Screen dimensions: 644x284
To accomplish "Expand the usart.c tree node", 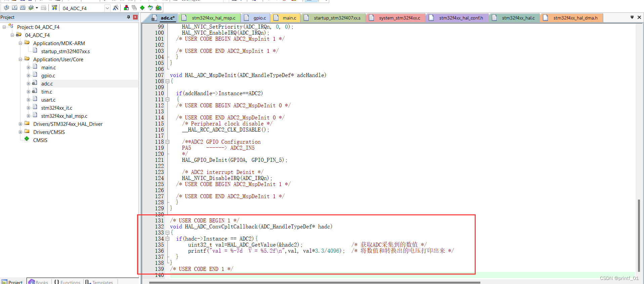I will coord(28,100).
